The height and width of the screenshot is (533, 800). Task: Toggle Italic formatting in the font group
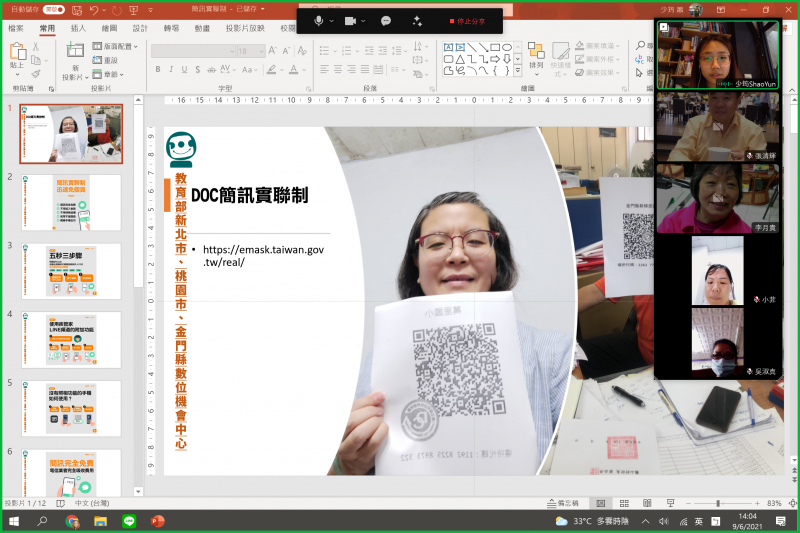click(171, 69)
